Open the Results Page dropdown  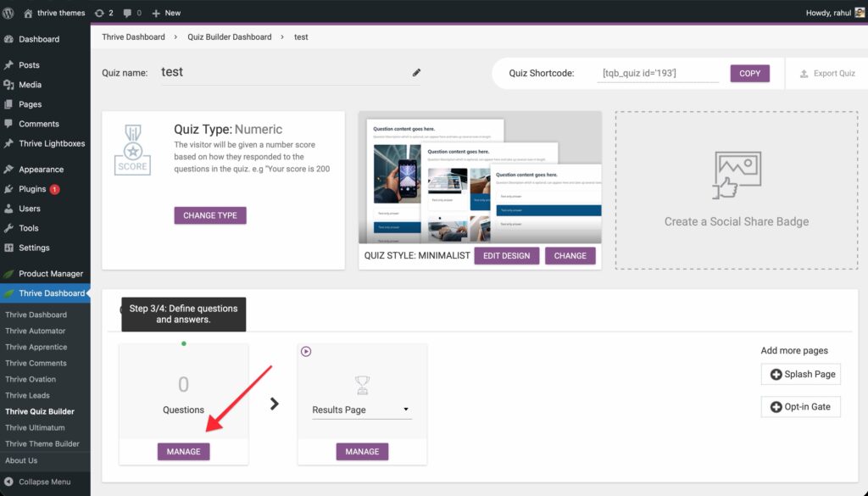click(x=362, y=410)
